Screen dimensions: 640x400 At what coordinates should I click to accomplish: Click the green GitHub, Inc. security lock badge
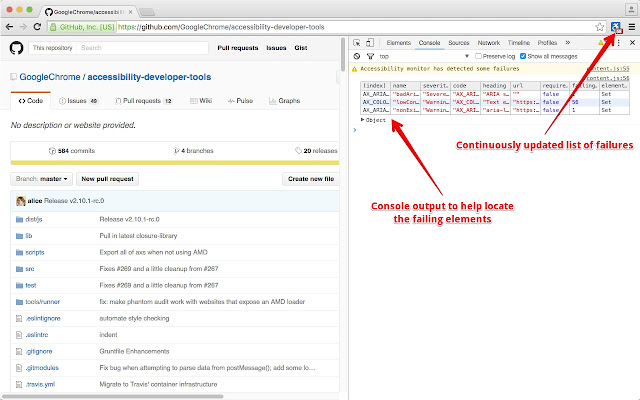82,27
